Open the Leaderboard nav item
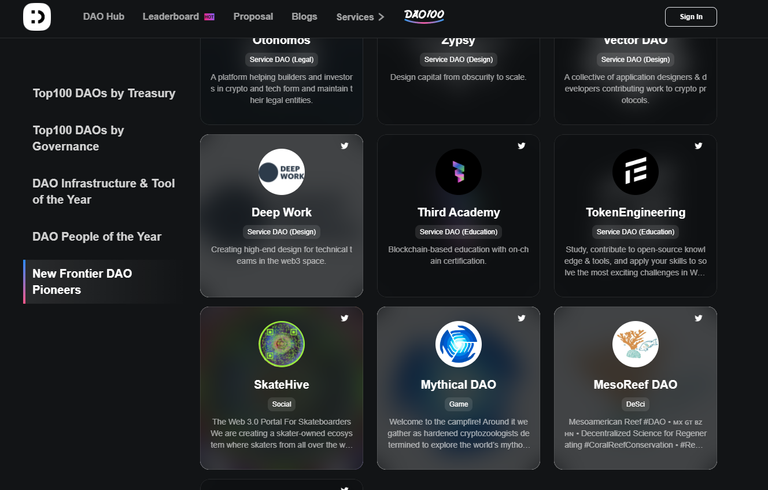Screen dimensions: 768x490 [x=171, y=17]
